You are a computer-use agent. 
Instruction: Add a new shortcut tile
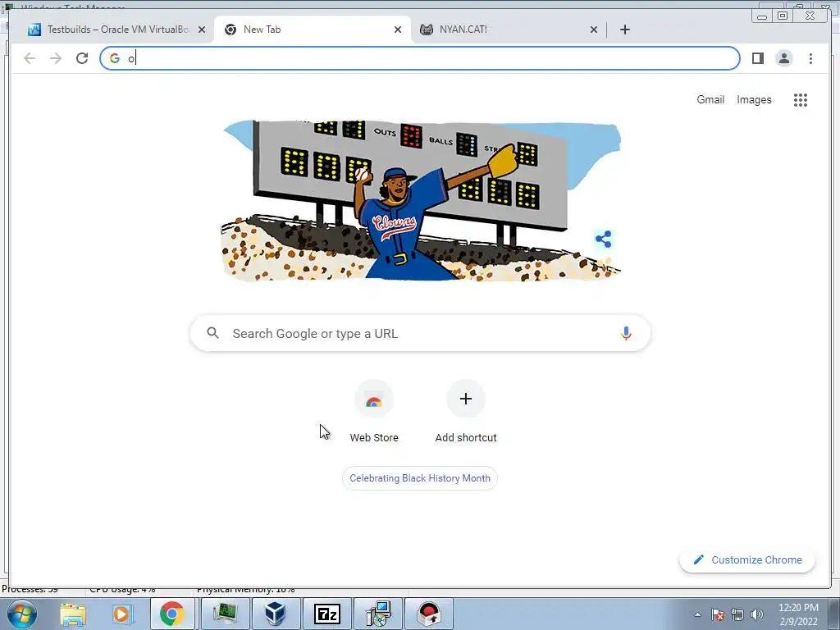click(x=466, y=412)
